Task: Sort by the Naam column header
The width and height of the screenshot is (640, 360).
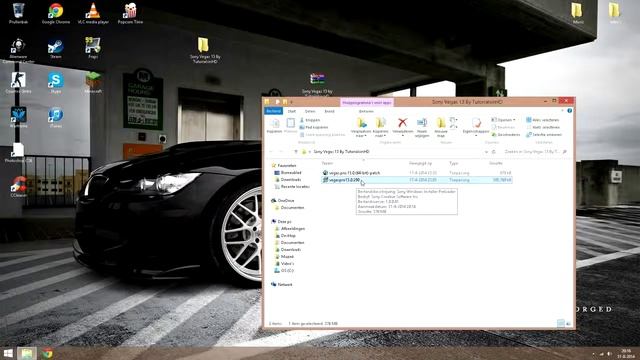Action: pos(327,163)
